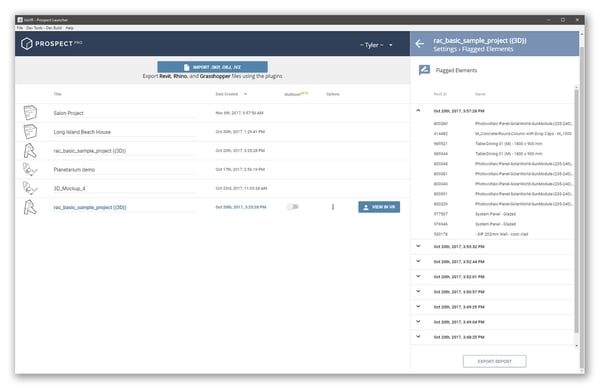
Task: Click the flagged elements list scrollbar
Action: (577, 210)
